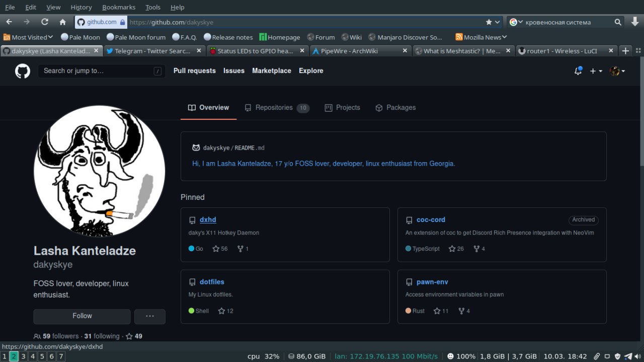Image resolution: width=644 pixels, height=362 pixels.
Task: Select the Overview profile tab
Action: (208, 108)
